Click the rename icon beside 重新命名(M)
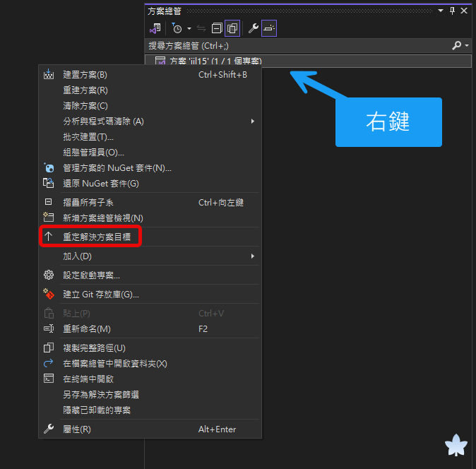Screen dimensions: 476x469 pos(49,328)
